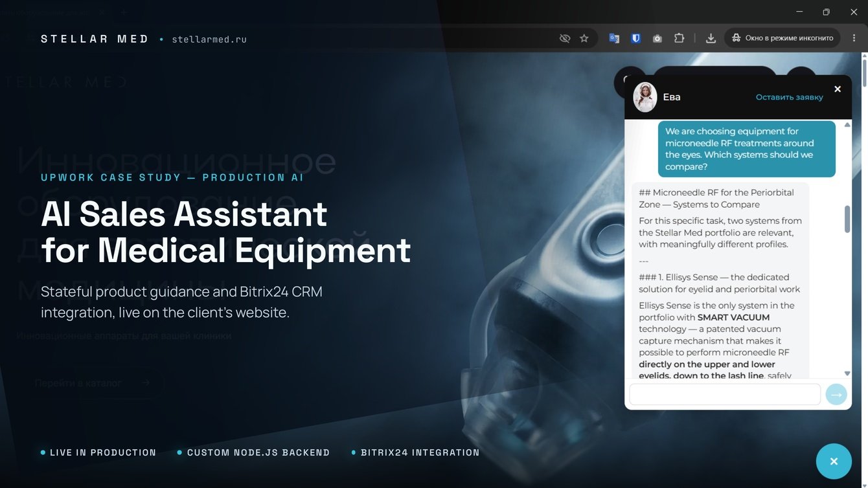Click the bold 'SMART VACUUM' text
Viewport: 868px width, 488px height.
pos(734,317)
